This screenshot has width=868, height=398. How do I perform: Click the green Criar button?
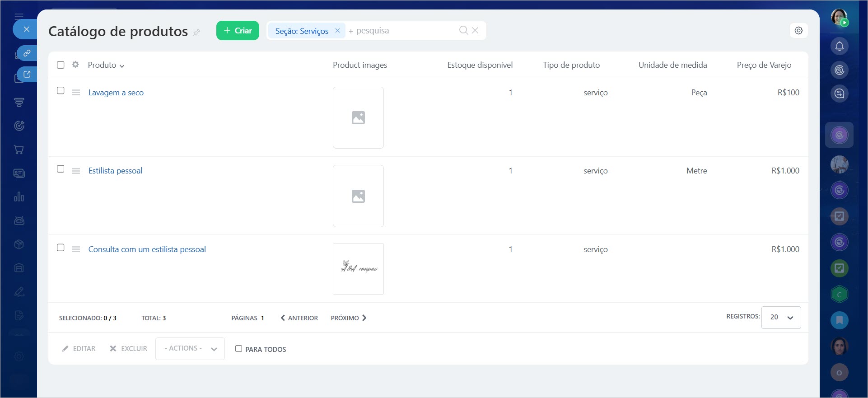(238, 31)
